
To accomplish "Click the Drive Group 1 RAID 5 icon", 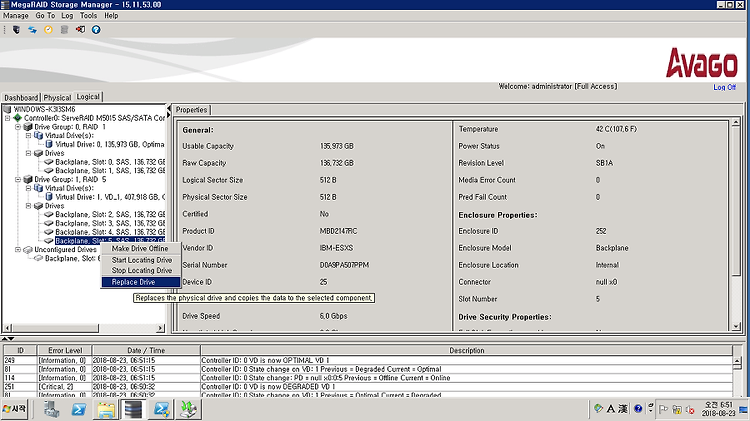I will 28,179.
